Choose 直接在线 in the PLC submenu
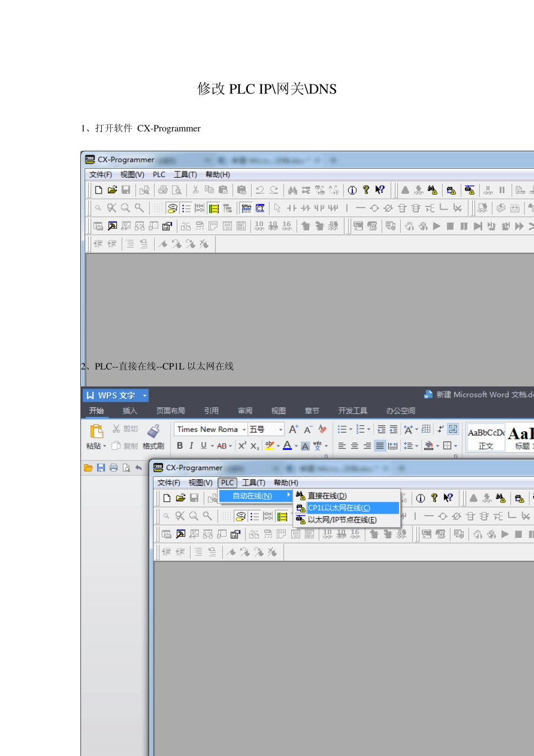 (x=327, y=496)
